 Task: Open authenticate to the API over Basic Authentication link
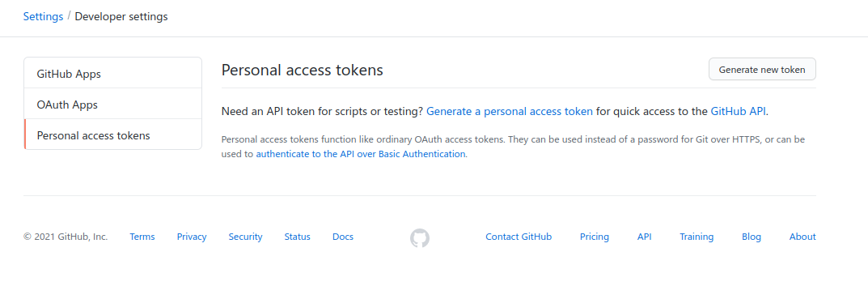point(360,154)
